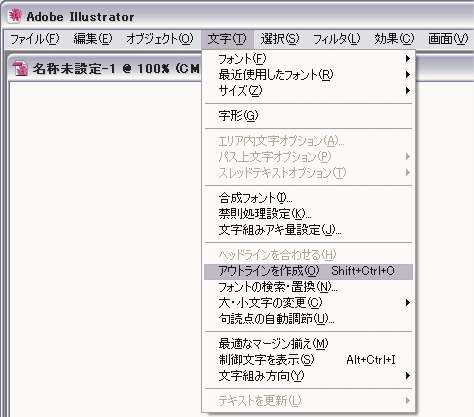474x417 pixels.
Task: Open the オブジェクト(O) menu
Action: click(x=160, y=39)
